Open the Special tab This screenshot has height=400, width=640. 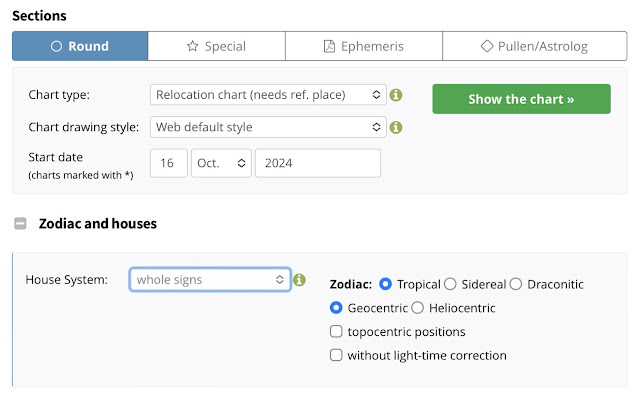point(216,46)
